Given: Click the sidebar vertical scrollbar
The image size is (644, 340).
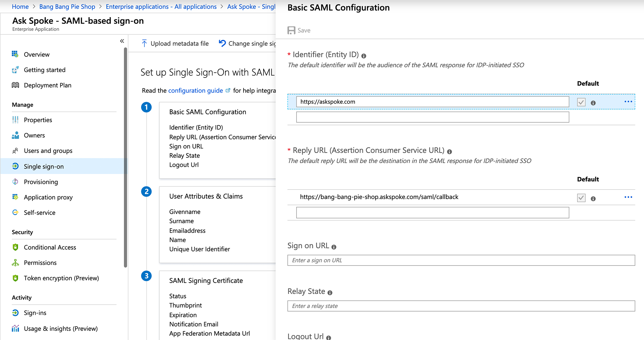Looking at the screenshot, I should (125, 157).
